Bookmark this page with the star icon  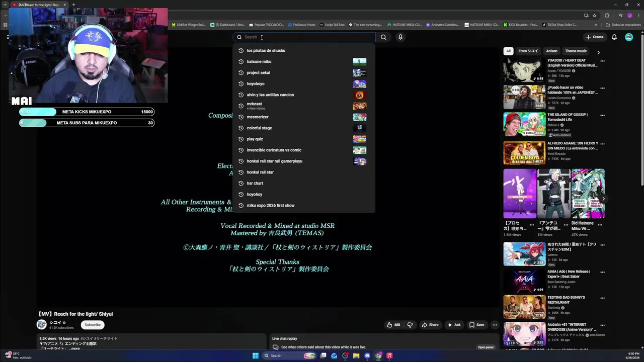point(594,15)
